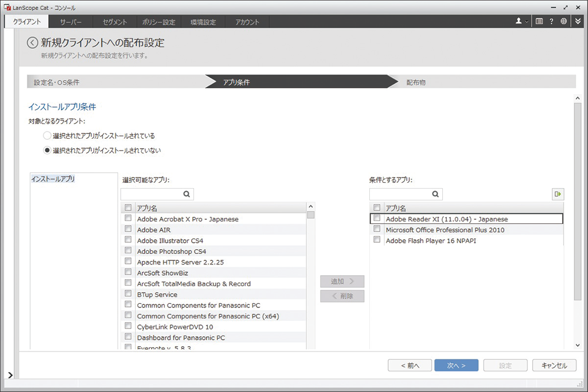Click < 削除 button

coord(342,296)
